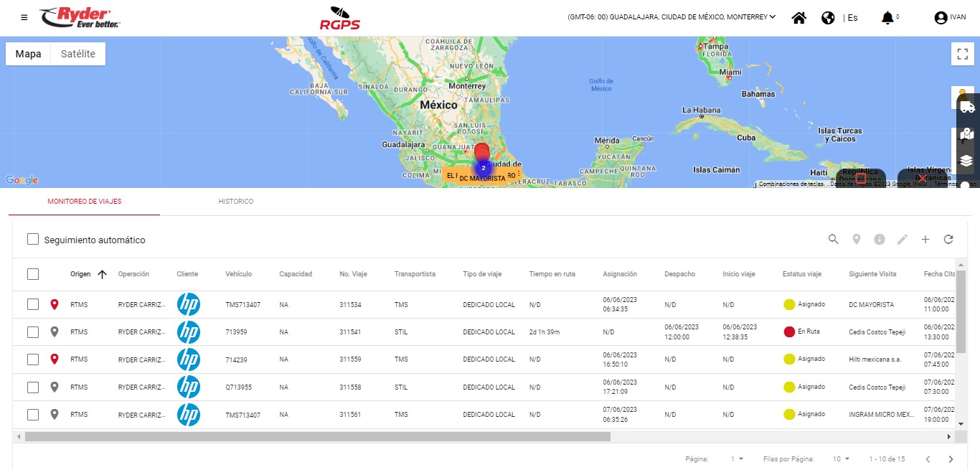Open the Página number dropdown
The width and height of the screenshot is (980, 470).
click(x=737, y=459)
